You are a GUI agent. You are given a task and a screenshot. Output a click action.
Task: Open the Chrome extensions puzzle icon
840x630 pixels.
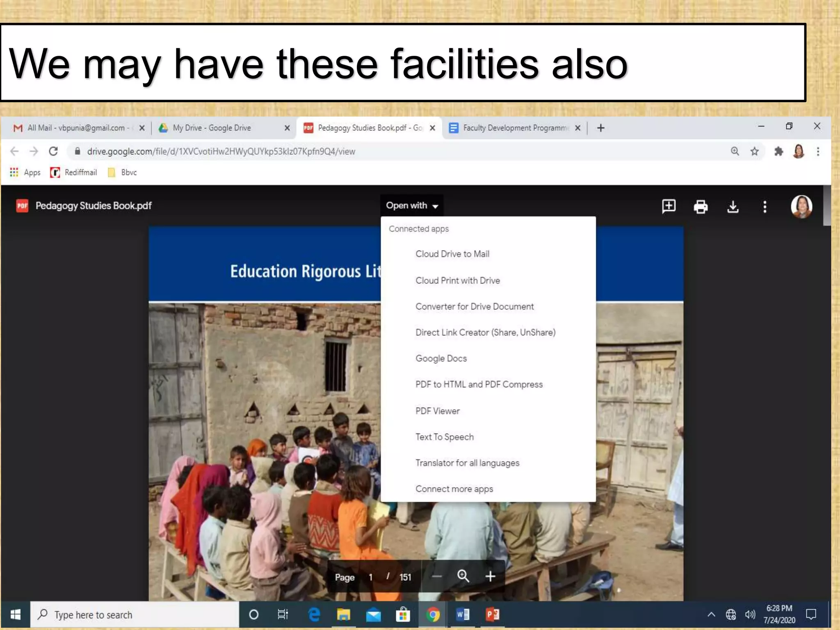click(x=778, y=152)
